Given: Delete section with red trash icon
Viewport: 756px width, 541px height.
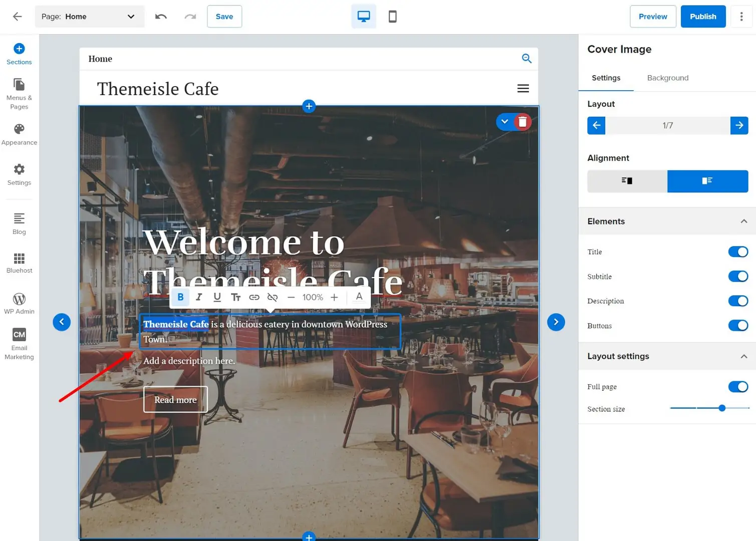Looking at the screenshot, I should click(x=523, y=122).
